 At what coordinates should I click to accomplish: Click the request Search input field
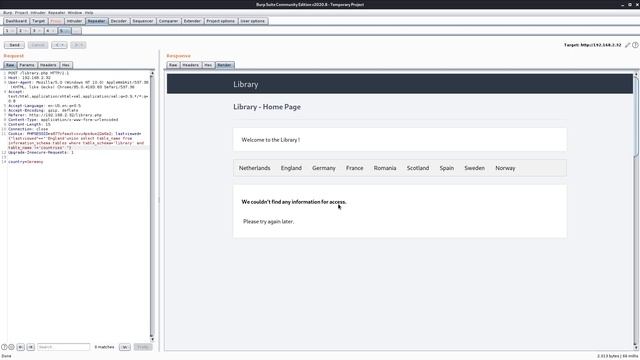63,347
